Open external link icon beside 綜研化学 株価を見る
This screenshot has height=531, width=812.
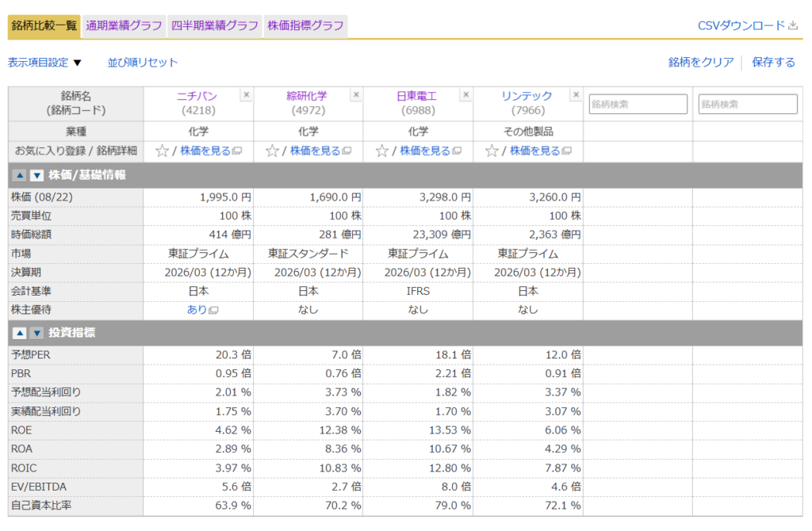[347, 151]
